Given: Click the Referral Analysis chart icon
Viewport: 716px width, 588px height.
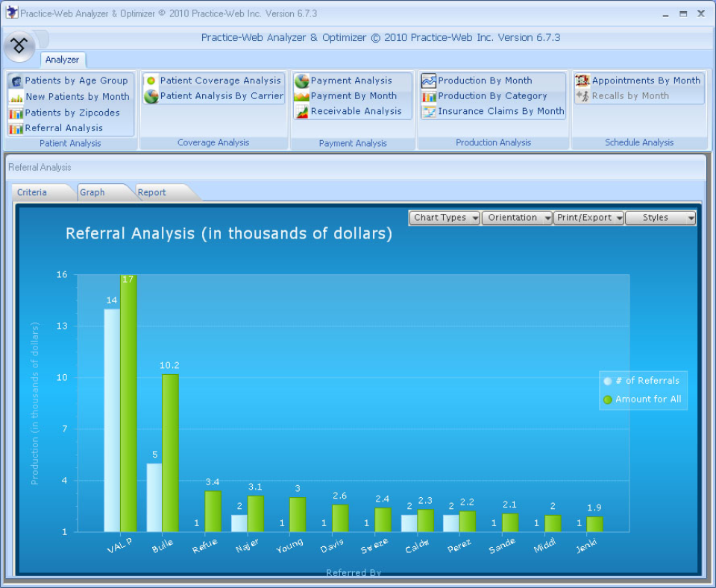Looking at the screenshot, I should click(16, 129).
